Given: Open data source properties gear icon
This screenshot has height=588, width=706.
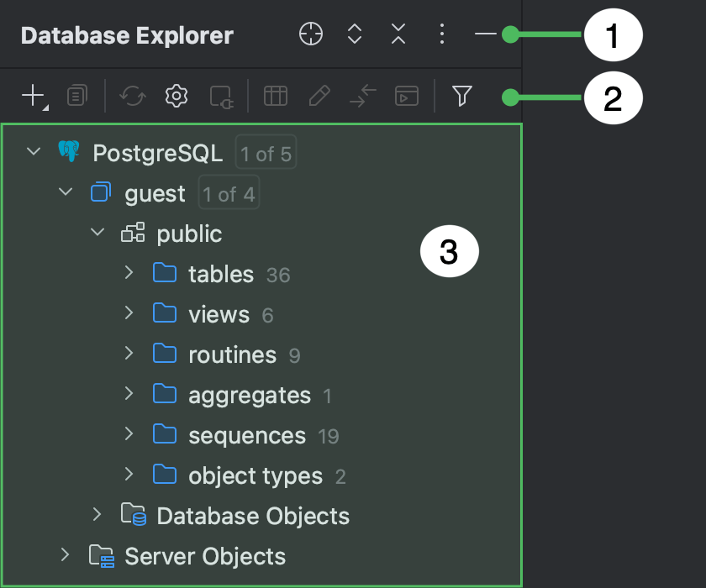Looking at the screenshot, I should (176, 96).
